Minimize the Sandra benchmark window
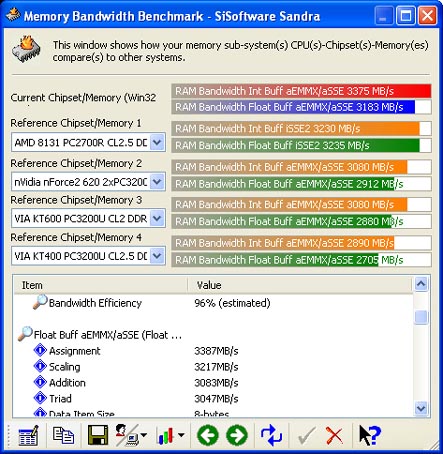 point(384,15)
